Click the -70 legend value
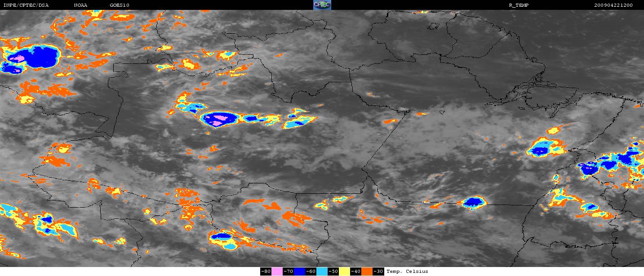This screenshot has height=276, width=644. (288, 272)
